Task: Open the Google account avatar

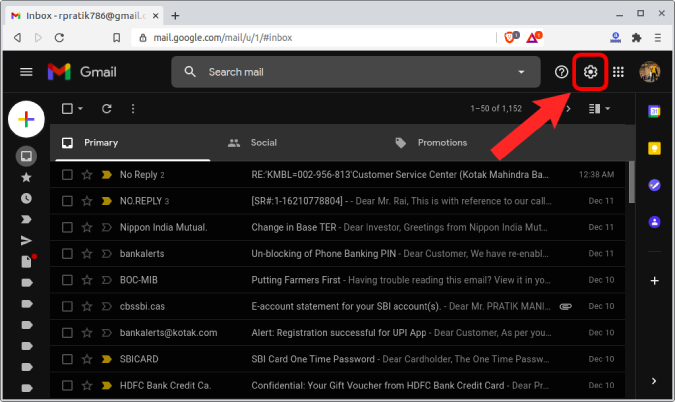Action: point(650,72)
